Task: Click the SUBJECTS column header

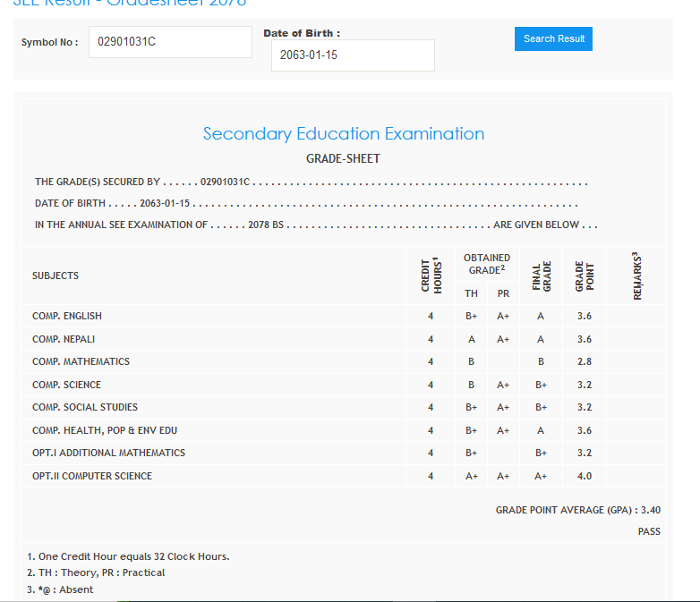Action: 55,276
